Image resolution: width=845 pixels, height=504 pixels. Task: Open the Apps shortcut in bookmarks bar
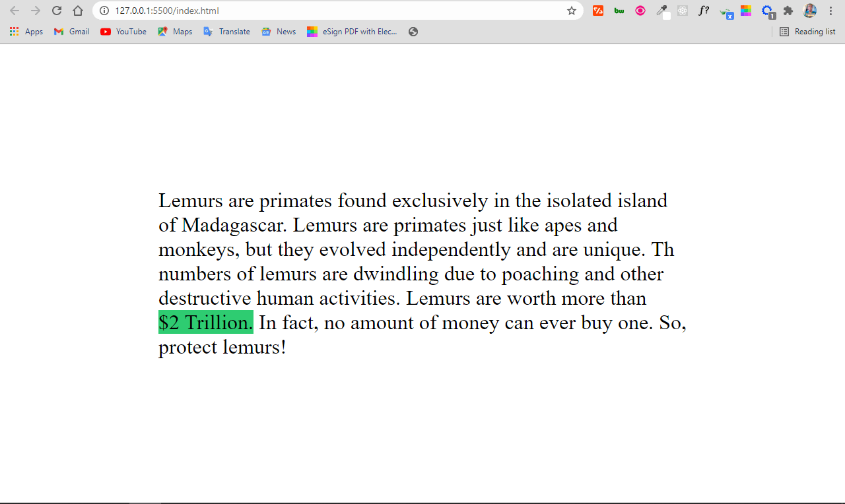pyautogui.click(x=26, y=32)
